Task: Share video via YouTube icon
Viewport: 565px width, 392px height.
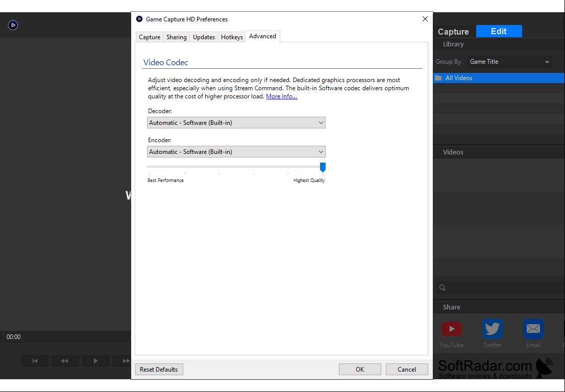Action: [452, 329]
